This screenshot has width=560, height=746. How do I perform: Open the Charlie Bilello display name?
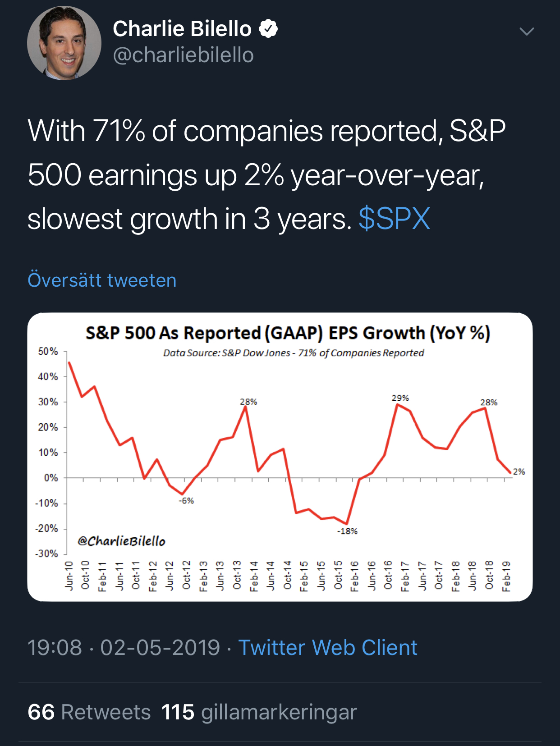click(x=182, y=29)
